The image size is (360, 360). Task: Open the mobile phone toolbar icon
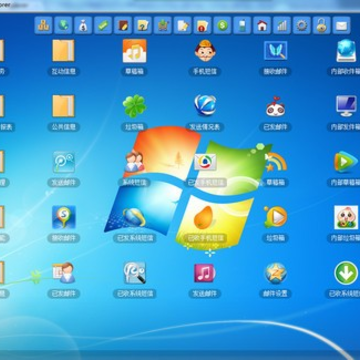click(242, 25)
